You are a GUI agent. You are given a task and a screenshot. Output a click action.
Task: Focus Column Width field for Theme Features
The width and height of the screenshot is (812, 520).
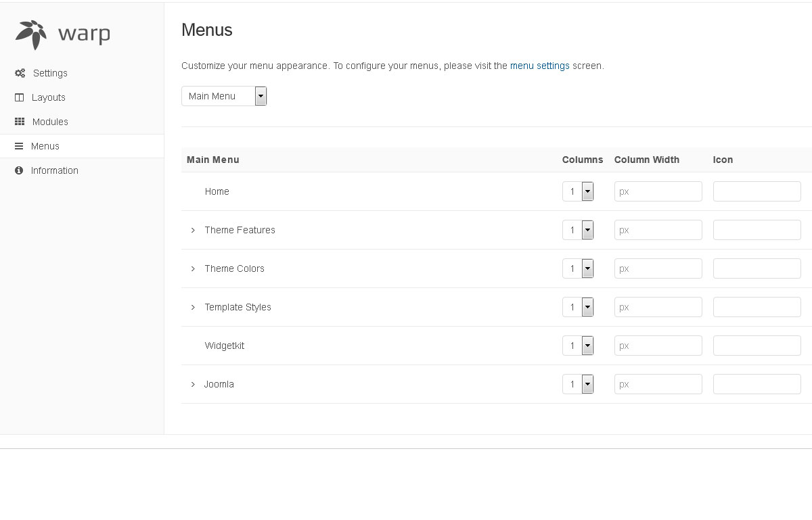point(658,230)
